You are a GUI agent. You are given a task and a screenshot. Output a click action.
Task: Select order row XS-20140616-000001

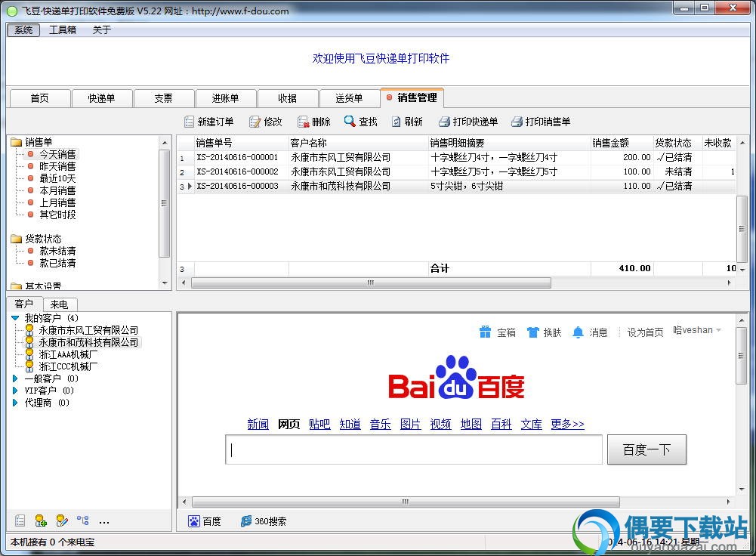(x=456, y=157)
